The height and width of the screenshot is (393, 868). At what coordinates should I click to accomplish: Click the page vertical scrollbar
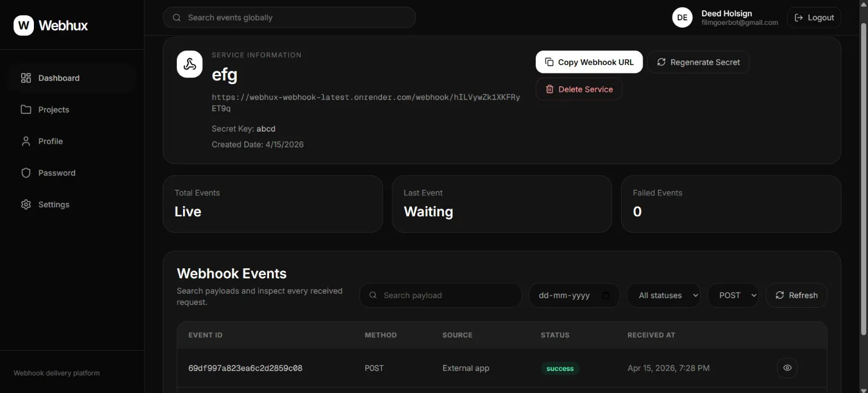click(x=863, y=178)
